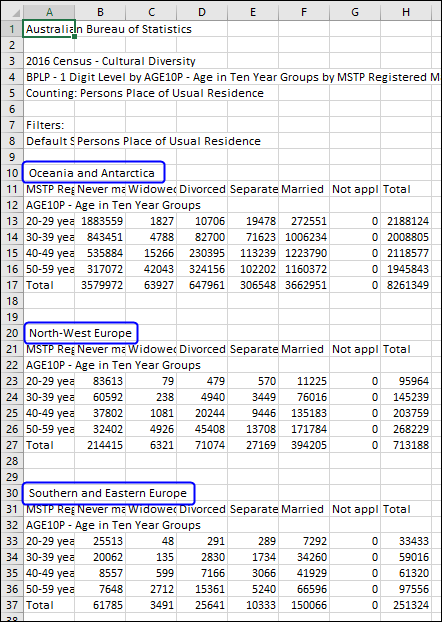Click cell with value 1006234
Screen dimensions: 442x622
click(x=304, y=237)
